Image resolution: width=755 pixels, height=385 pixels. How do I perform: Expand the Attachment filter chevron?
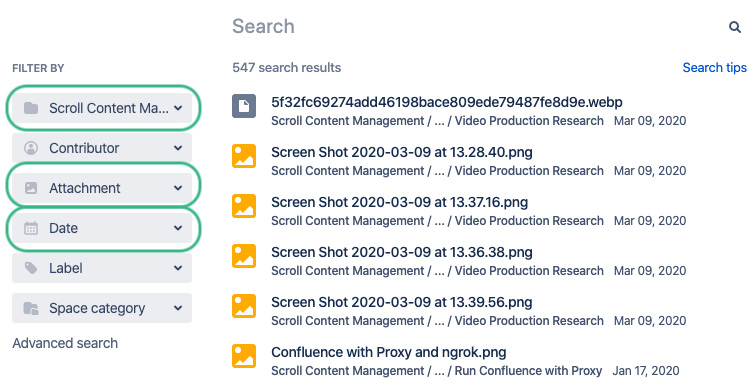tap(178, 188)
